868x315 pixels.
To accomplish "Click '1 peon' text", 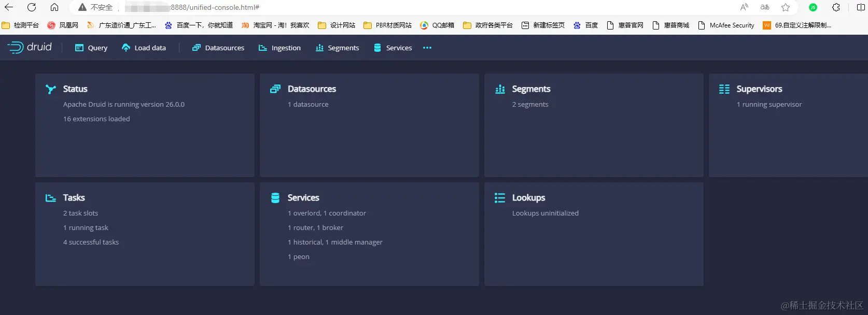I will point(298,256).
